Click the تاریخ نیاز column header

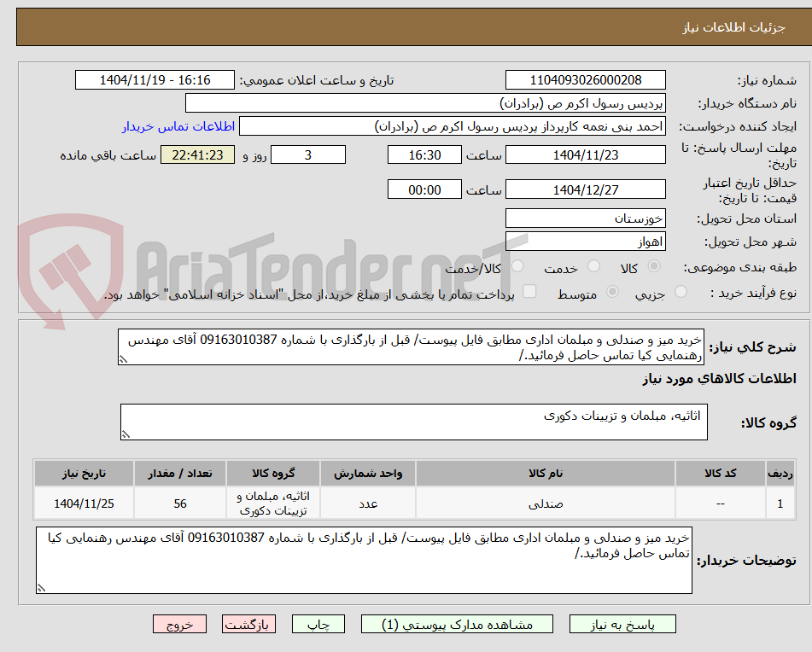coord(84,474)
